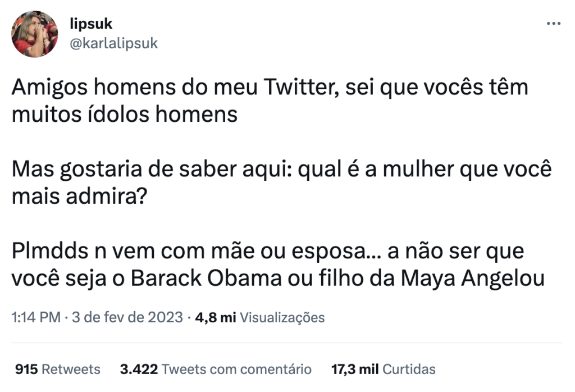The height and width of the screenshot is (392, 575).
Task: Click the Visualizações label
Action: 282,317
